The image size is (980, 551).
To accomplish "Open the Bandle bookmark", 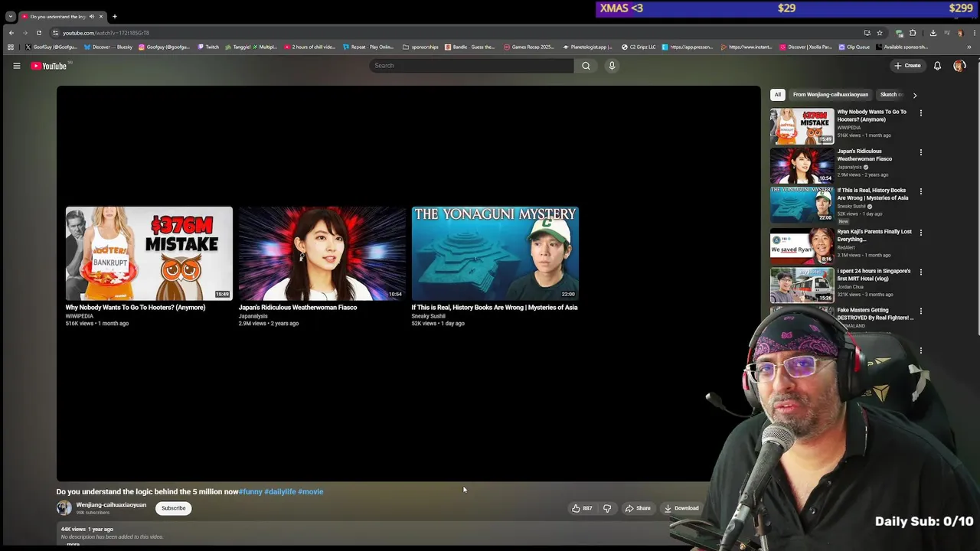I will point(470,47).
